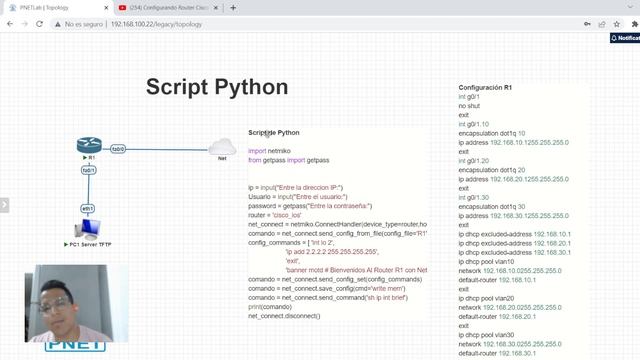Click the browser back arrow
This screenshot has width=640, height=360.
pos(10,24)
